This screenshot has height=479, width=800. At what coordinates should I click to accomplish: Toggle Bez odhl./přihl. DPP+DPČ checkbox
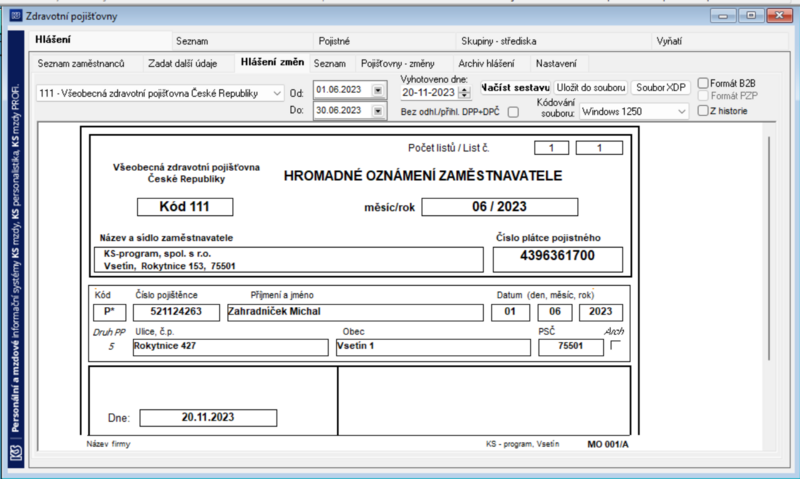tap(513, 112)
